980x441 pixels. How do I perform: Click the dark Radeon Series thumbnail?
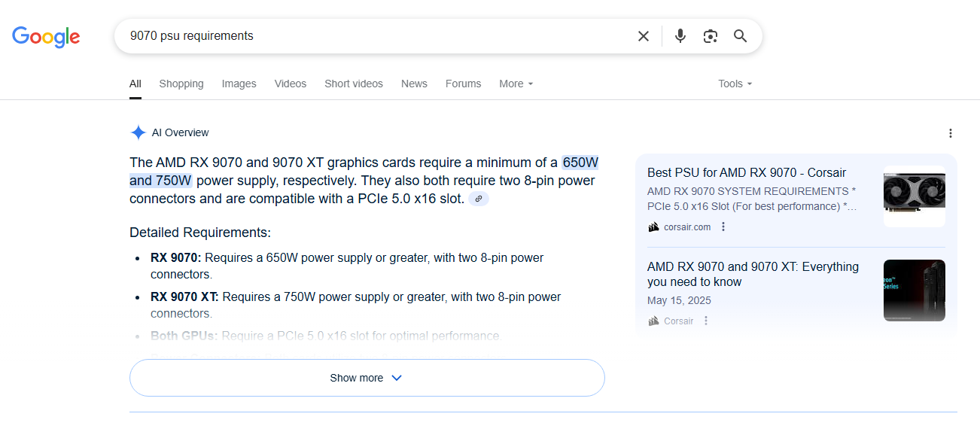pyautogui.click(x=915, y=290)
